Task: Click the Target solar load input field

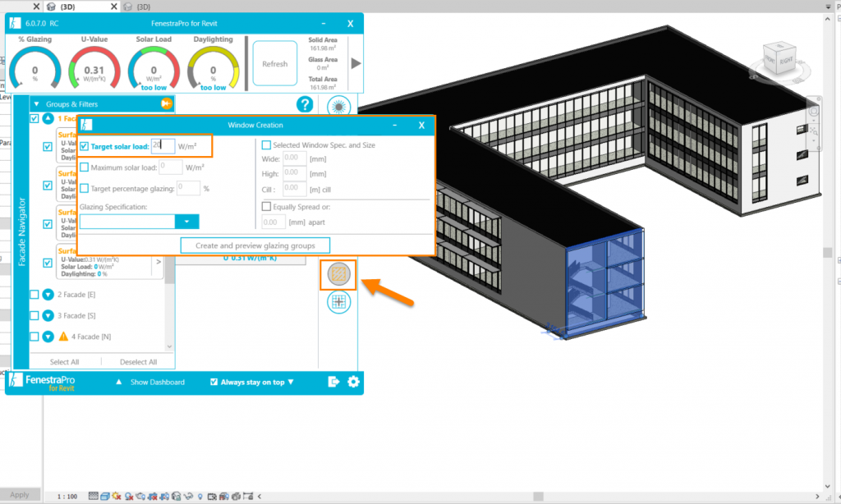Action: (163, 146)
